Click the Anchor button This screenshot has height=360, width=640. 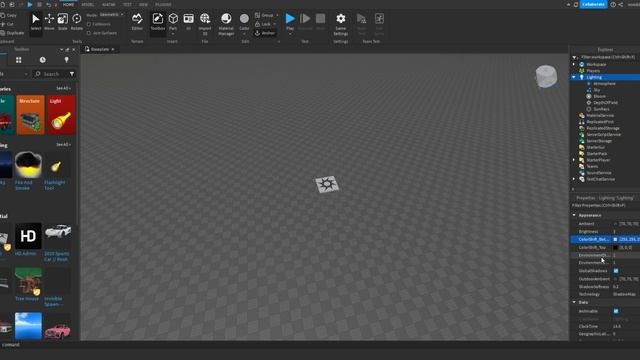[265, 33]
